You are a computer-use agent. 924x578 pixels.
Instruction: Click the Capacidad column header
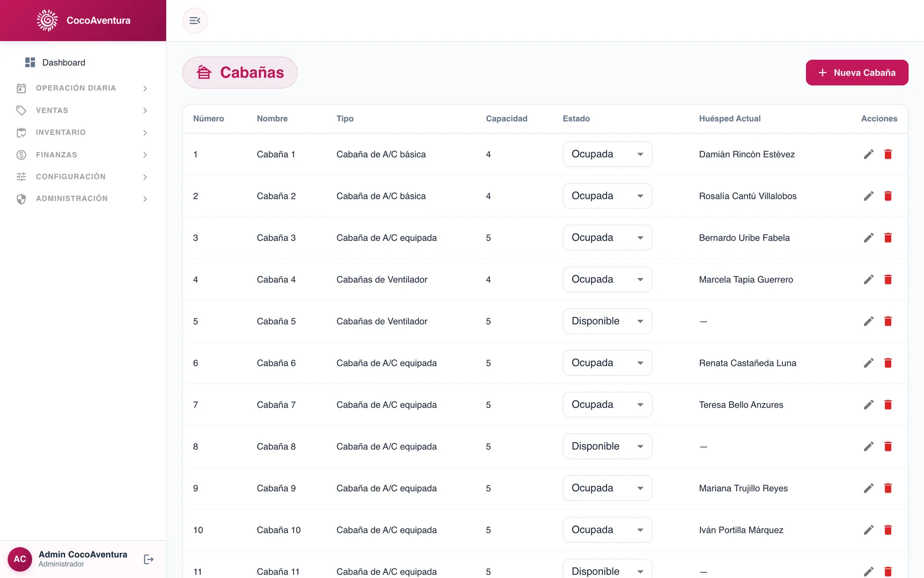(x=507, y=119)
